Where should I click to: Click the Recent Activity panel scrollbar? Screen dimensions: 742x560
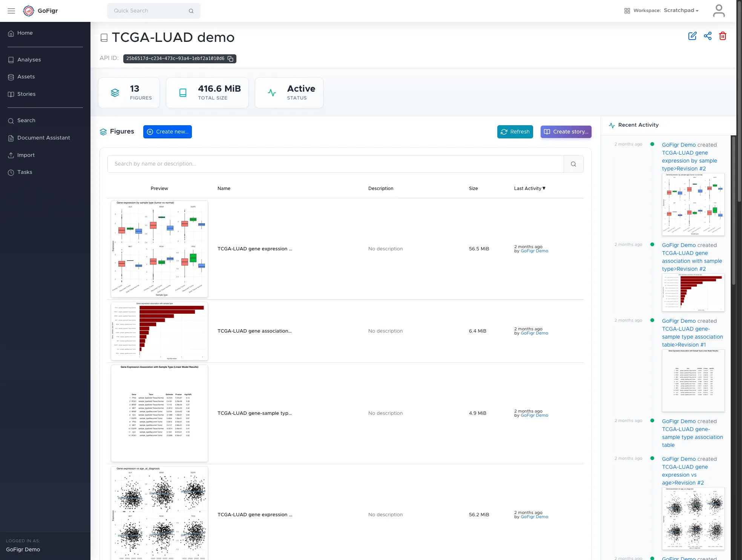(733, 211)
